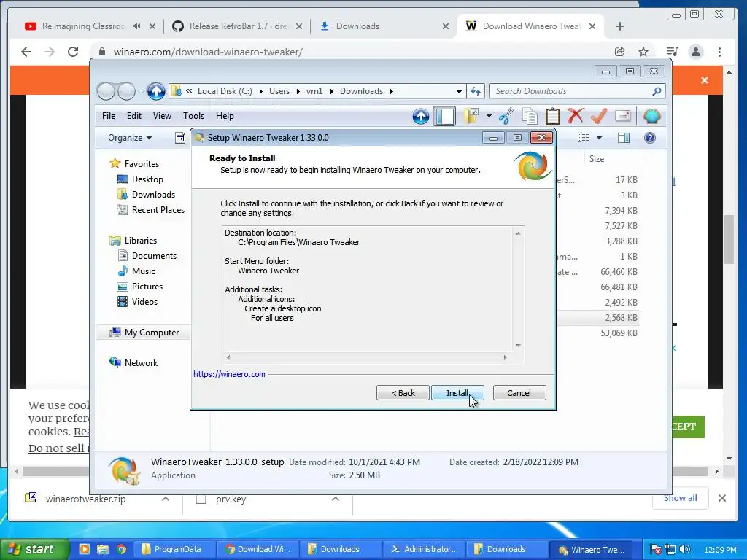Screen dimensions: 747x560
Task: Select Pictures library
Action: (x=147, y=286)
